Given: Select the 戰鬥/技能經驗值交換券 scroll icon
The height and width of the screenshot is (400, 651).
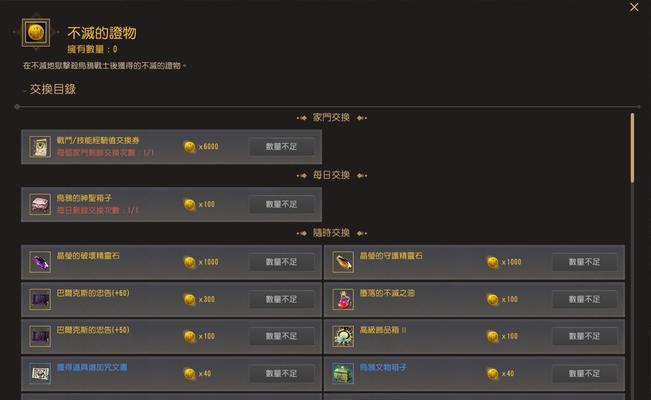Looking at the screenshot, I should tap(40, 147).
